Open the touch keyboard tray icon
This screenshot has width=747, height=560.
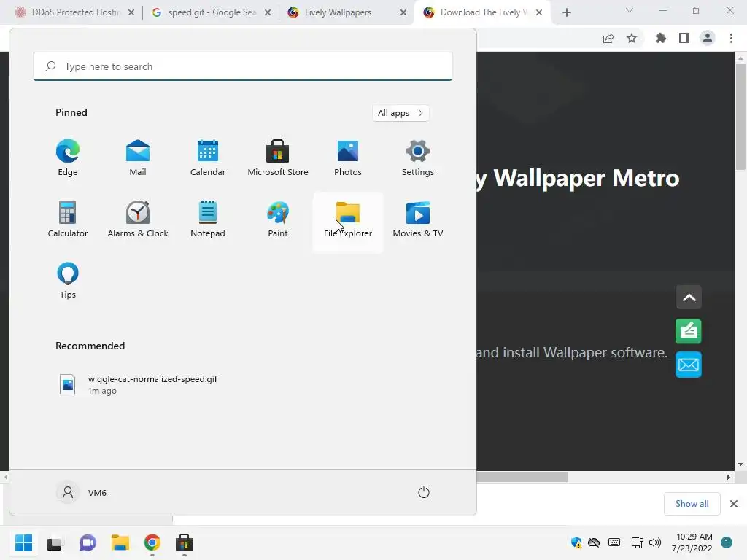click(x=614, y=542)
